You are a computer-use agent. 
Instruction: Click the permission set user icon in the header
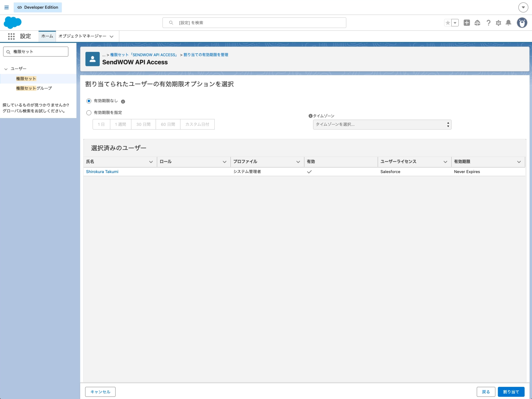pyautogui.click(x=93, y=59)
